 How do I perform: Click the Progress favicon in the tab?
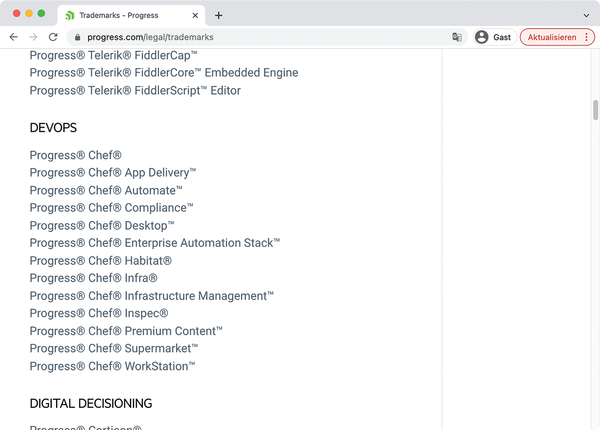[x=70, y=15]
